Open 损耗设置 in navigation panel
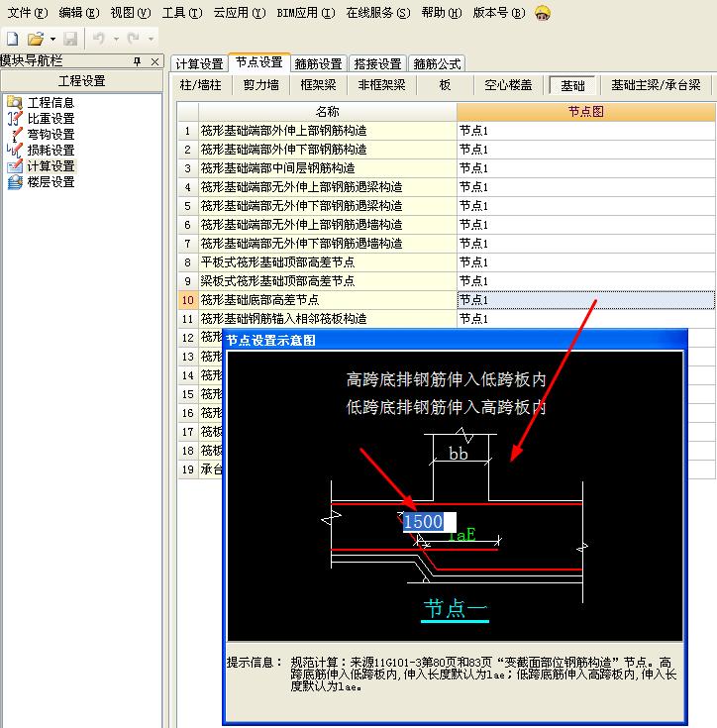Image resolution: width=717 pixels, height=728 pixels. pos(51,150)
